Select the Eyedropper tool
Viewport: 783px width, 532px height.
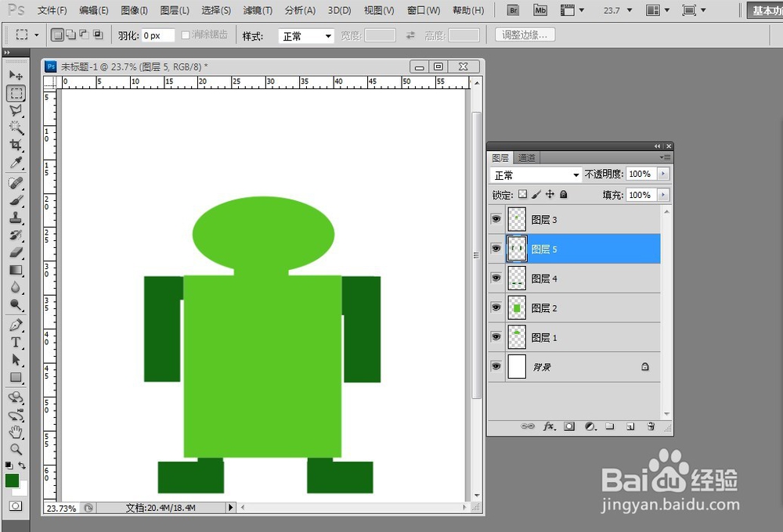pyautogui.click(x=16, y=163)
